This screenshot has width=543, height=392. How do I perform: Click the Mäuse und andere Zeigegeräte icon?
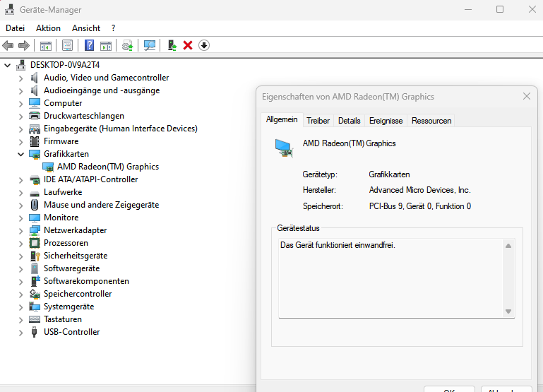coord(35,205)
